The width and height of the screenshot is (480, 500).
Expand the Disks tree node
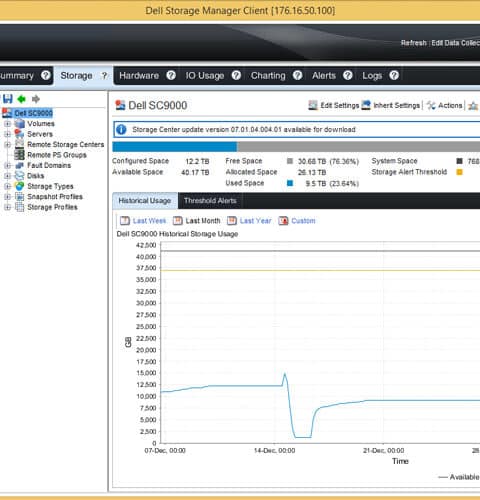(7, 176)
